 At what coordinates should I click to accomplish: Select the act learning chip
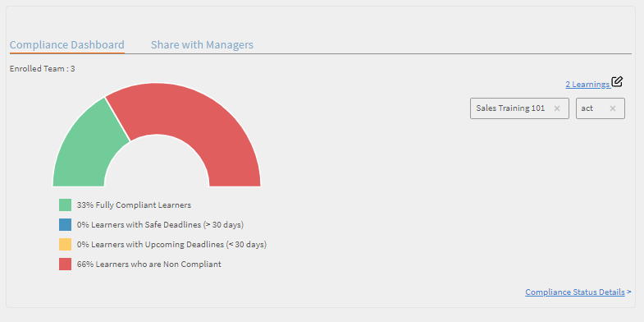(x=601, y=108)
